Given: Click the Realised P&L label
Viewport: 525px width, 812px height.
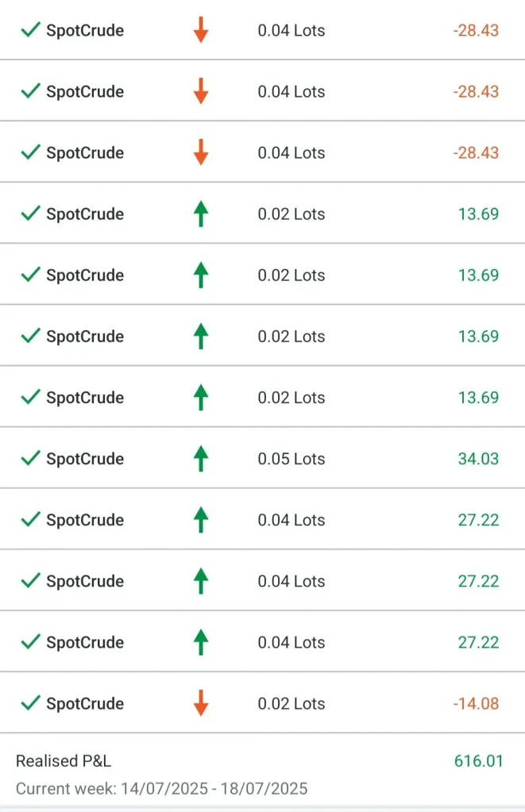Looking at the screenshot, I should pyautogui.click(x=64, y=761).
